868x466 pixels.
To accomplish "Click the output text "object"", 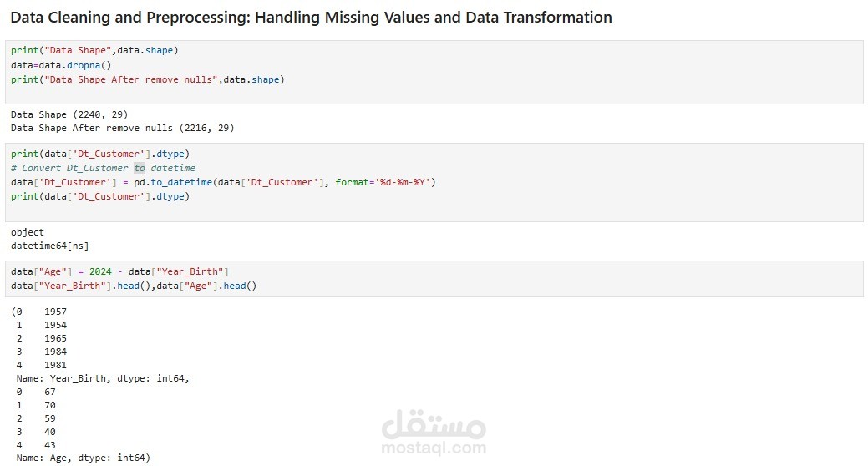I will (x=27, y=232).
